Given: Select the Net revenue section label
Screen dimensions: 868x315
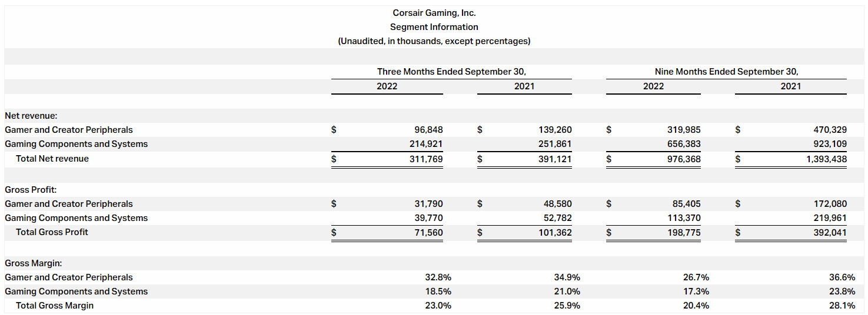Looking at the screenshot, I should tap(31, 116).
